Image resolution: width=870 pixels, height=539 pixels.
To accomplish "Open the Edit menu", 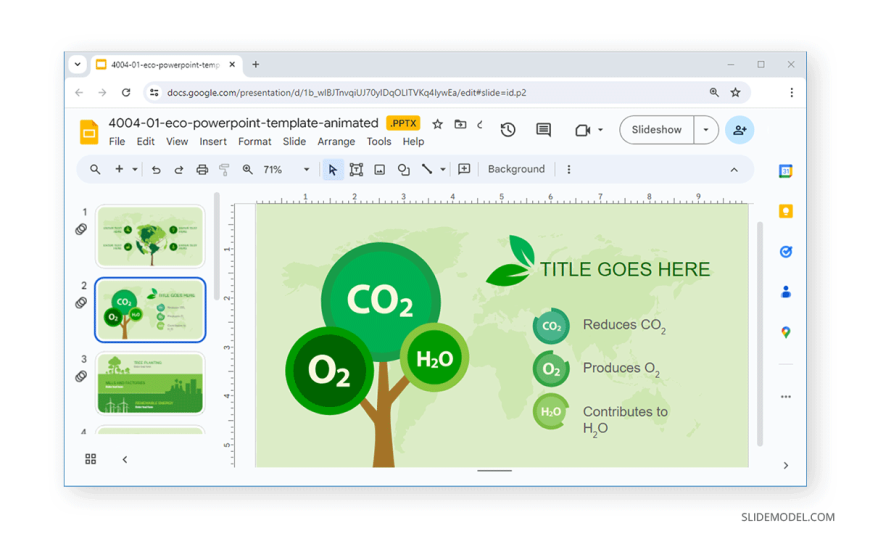I will [x=145, y=142].
